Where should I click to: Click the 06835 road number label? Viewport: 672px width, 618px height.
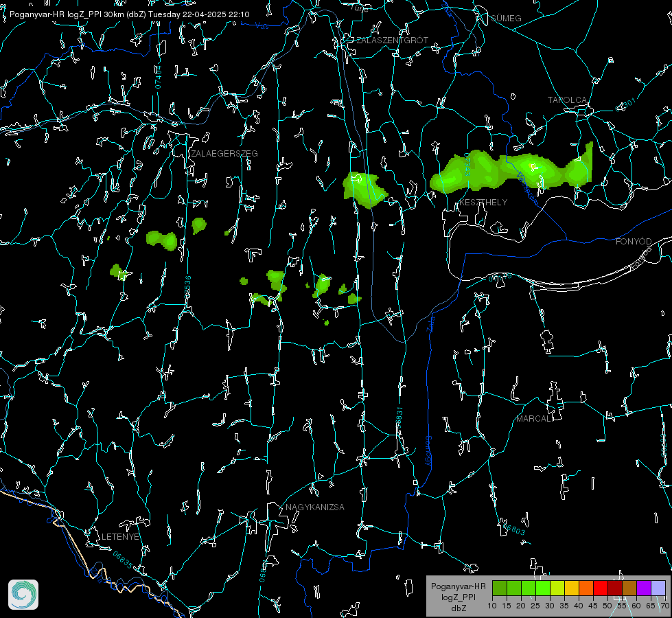123,560
